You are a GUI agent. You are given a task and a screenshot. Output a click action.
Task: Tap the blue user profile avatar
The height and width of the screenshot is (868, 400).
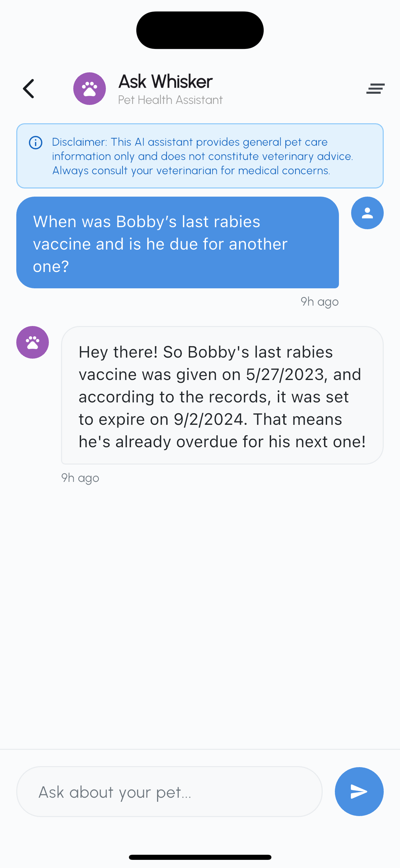coord(367,213)
